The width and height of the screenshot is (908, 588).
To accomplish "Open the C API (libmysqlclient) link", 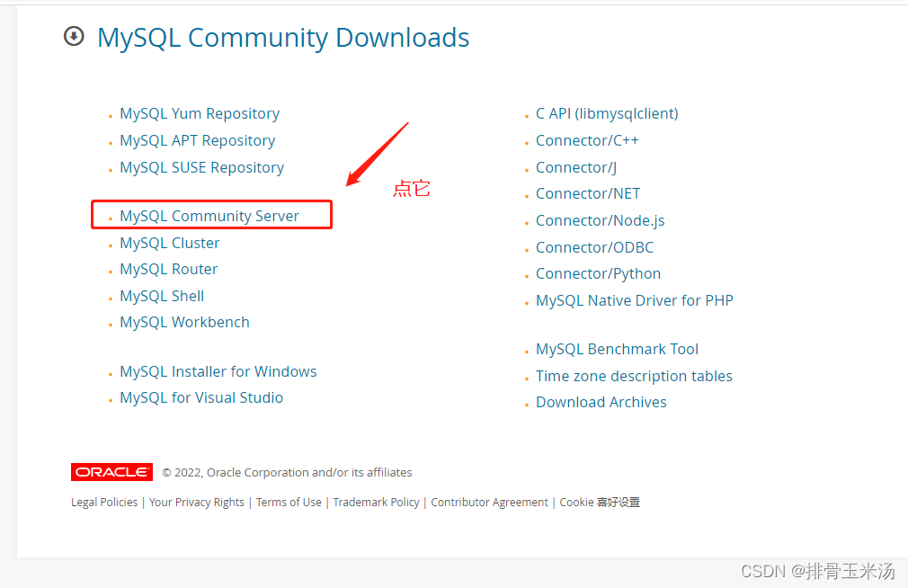I will coord(607,113).
